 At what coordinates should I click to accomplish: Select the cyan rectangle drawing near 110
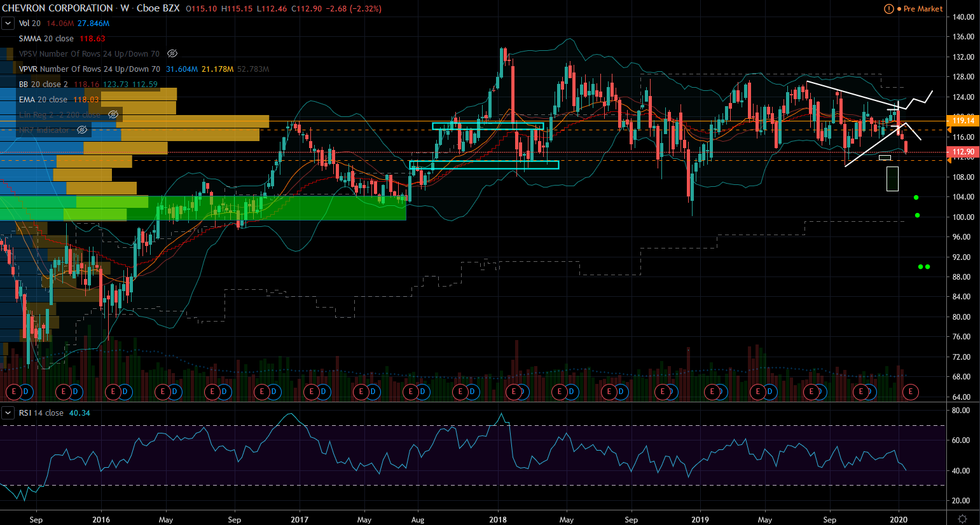[484, 165]
